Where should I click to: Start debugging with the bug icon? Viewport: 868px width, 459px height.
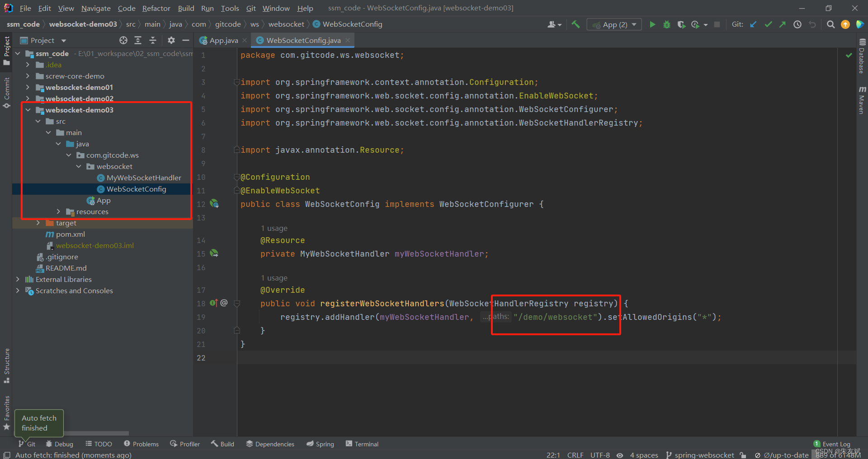pyautogui.click(x=666, y=24)
